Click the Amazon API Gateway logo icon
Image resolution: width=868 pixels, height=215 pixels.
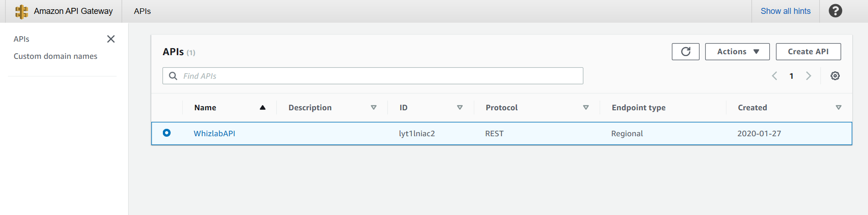point(21,12)
